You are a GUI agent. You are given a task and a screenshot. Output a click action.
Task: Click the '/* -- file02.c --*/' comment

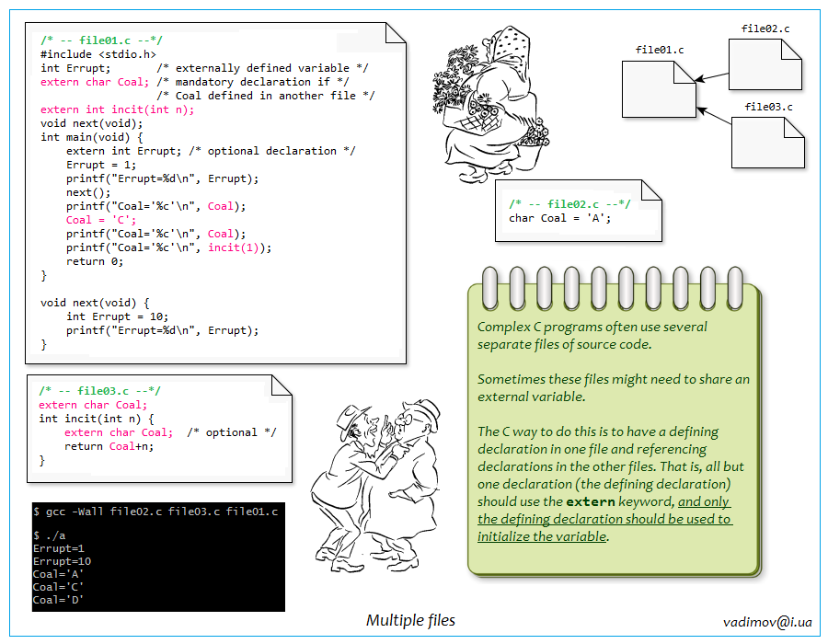pyautogui.click(x=569, y=204)
